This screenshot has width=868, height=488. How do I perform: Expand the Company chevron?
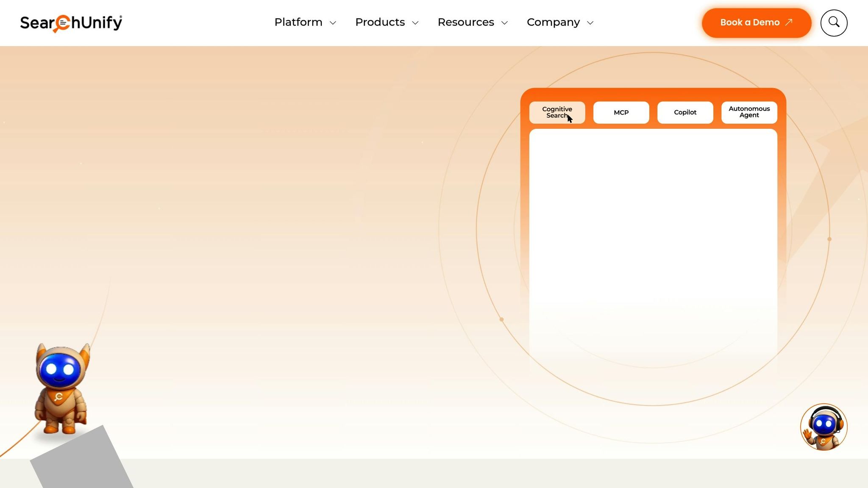point(590,23)
